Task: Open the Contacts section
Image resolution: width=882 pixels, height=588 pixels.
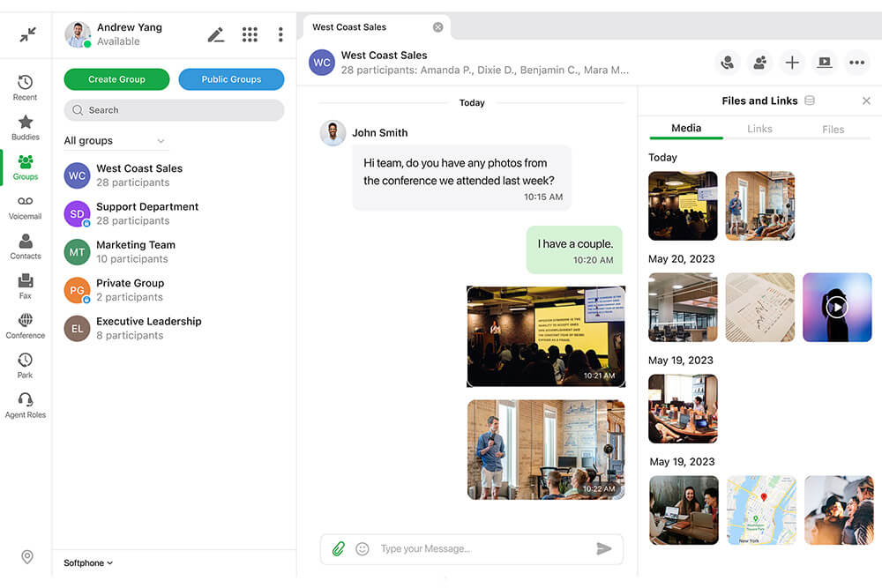Action: point(26,248)
